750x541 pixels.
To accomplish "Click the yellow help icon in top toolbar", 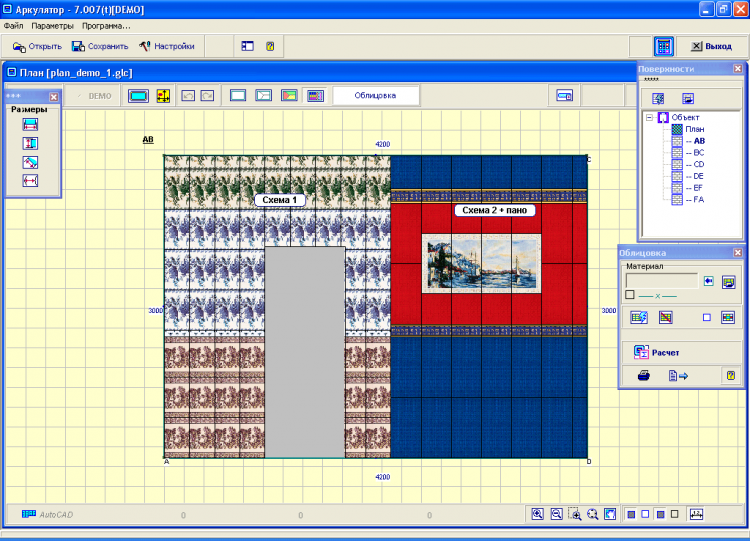I will (270, 46).
